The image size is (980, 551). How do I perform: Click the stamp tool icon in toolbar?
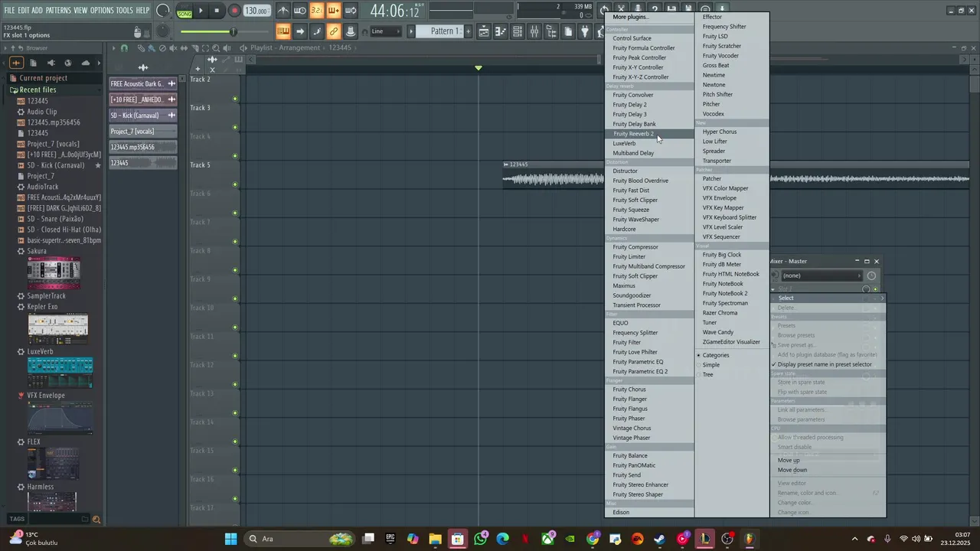click(351, 31)
